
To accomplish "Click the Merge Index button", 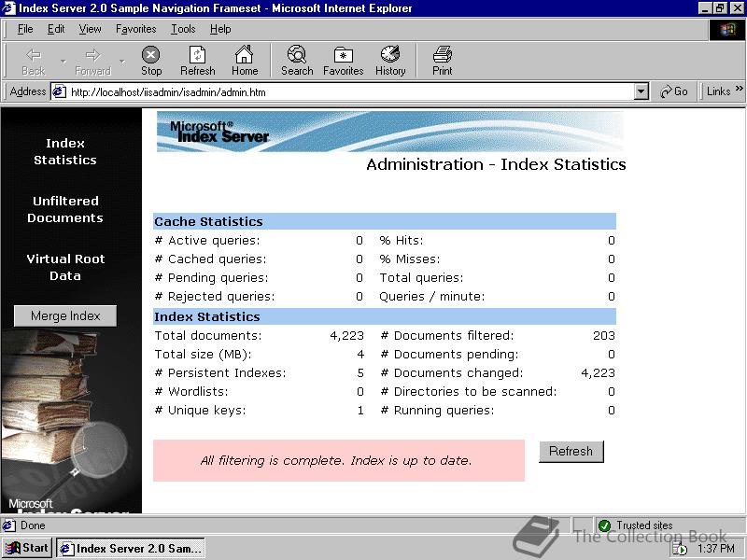I will [64, 315].
